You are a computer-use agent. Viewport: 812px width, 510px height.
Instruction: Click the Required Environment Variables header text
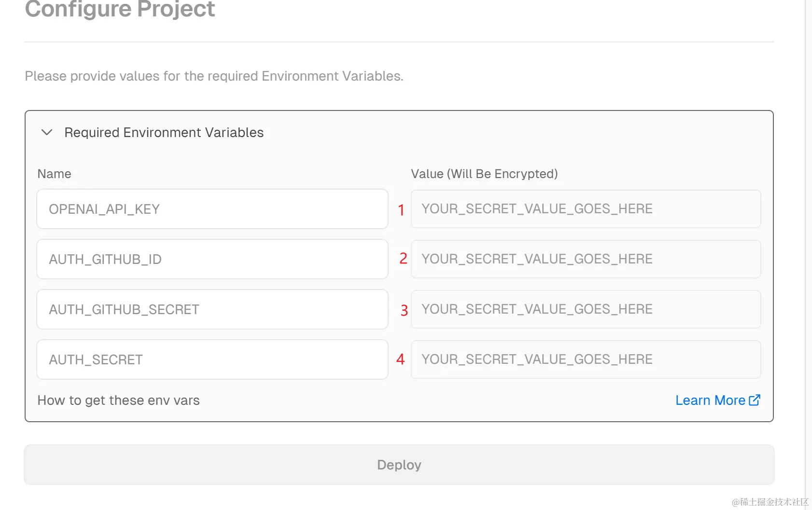coord(164,132)
